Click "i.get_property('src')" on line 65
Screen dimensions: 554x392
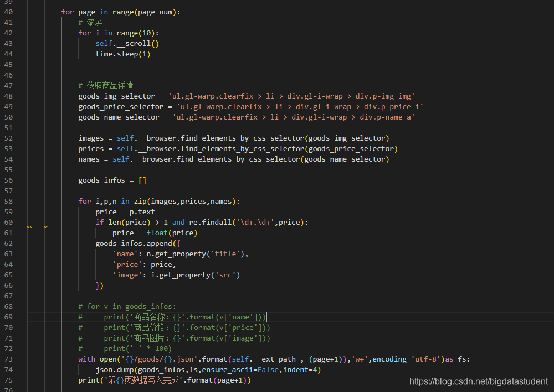click(196, 275)
